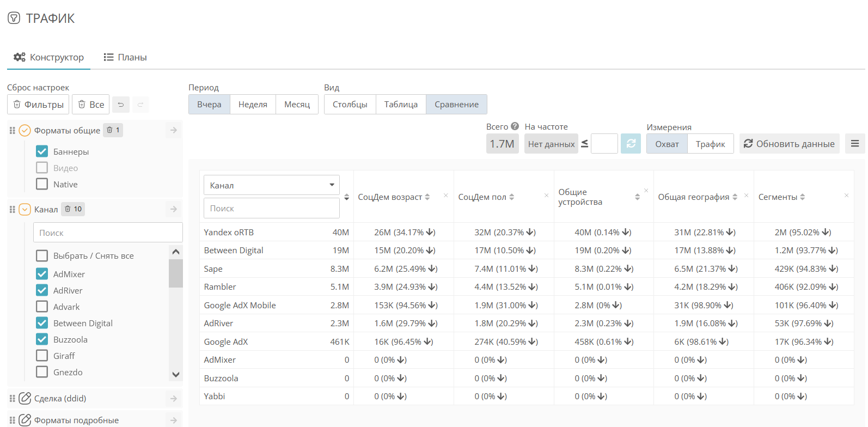The image size is (868, 427).
Task: Select the Таблица view
Action: [x=401, y=105]
